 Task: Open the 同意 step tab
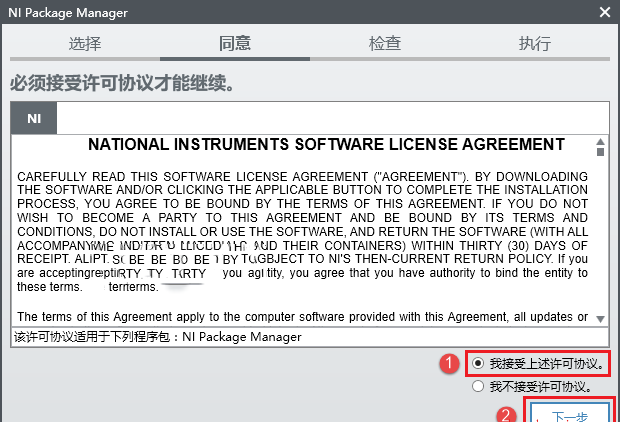(235, 44)
